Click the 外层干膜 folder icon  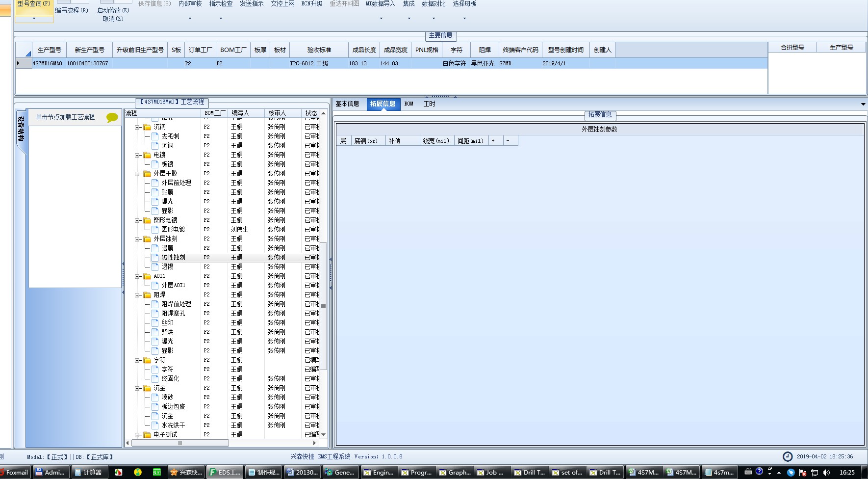click(147, 174)
